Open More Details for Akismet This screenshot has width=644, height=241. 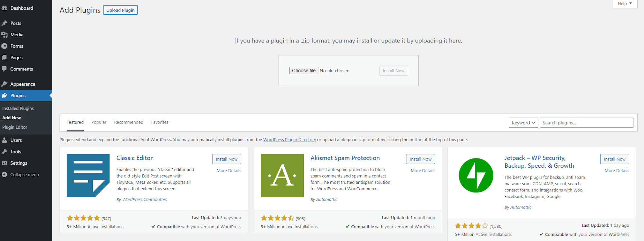pyautogui.click(x=423, y=171)
